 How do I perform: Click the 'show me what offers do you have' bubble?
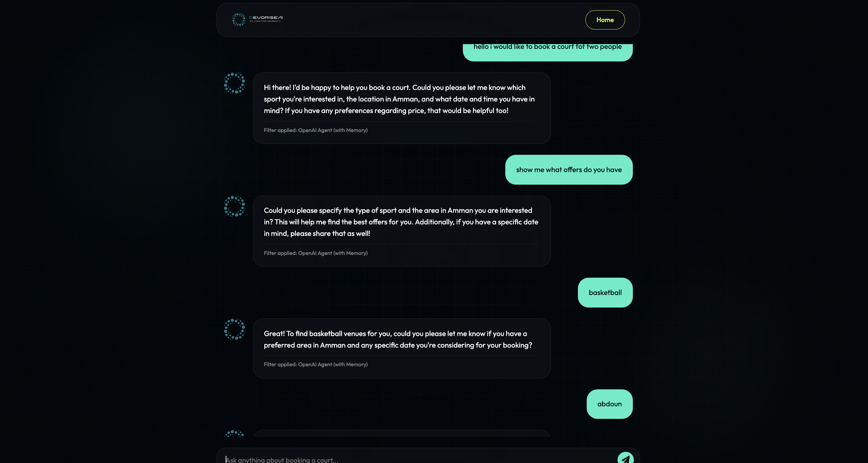pos(569,170)
